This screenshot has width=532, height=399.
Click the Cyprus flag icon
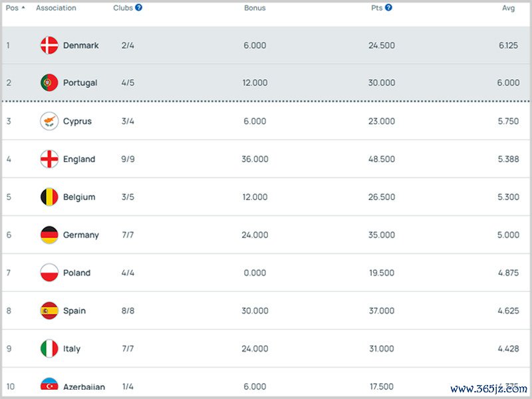pos(49,122)
